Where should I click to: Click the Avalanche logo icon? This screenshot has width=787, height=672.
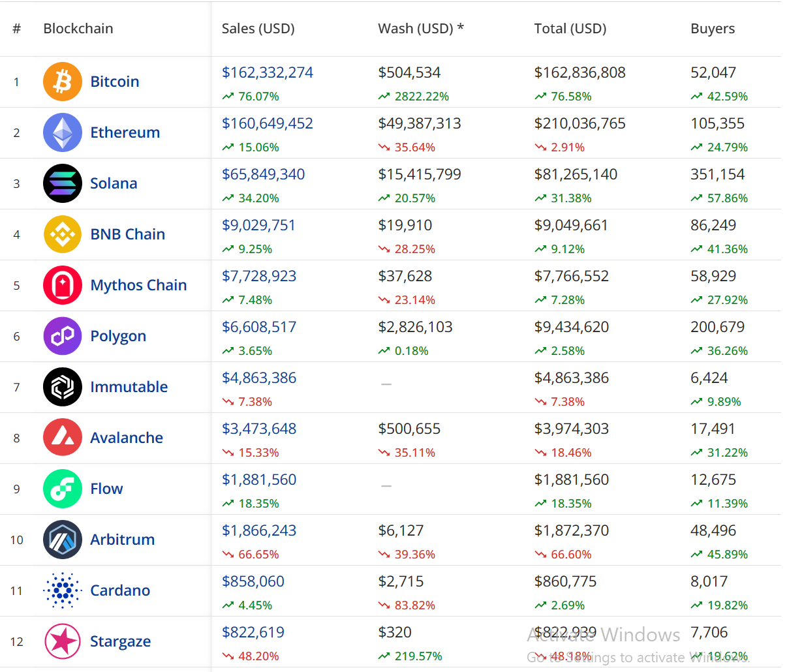(63, 438)
